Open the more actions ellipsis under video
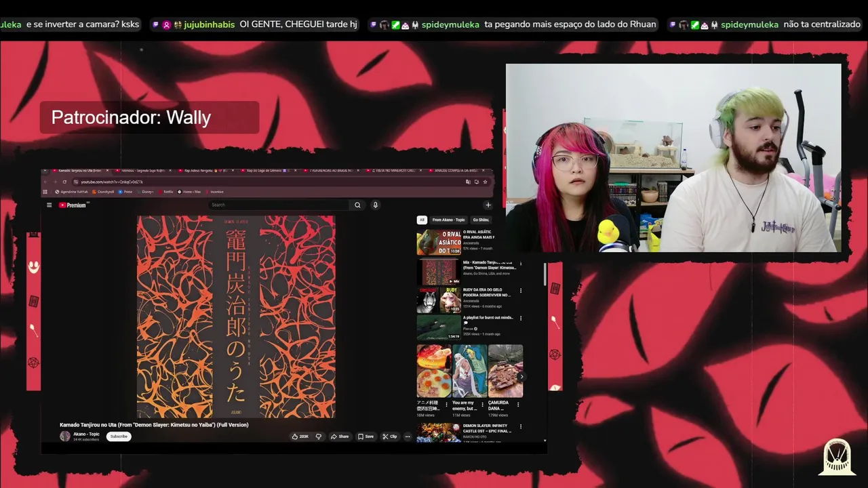Image resolution: width=868 pixels, height=488 pixels. [x=408, y=436]
